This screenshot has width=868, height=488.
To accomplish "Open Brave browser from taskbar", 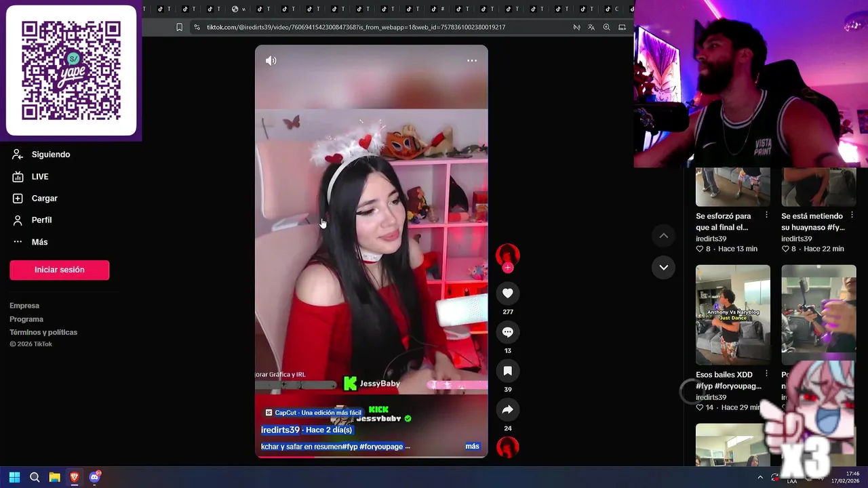I will tap(75, 477).
